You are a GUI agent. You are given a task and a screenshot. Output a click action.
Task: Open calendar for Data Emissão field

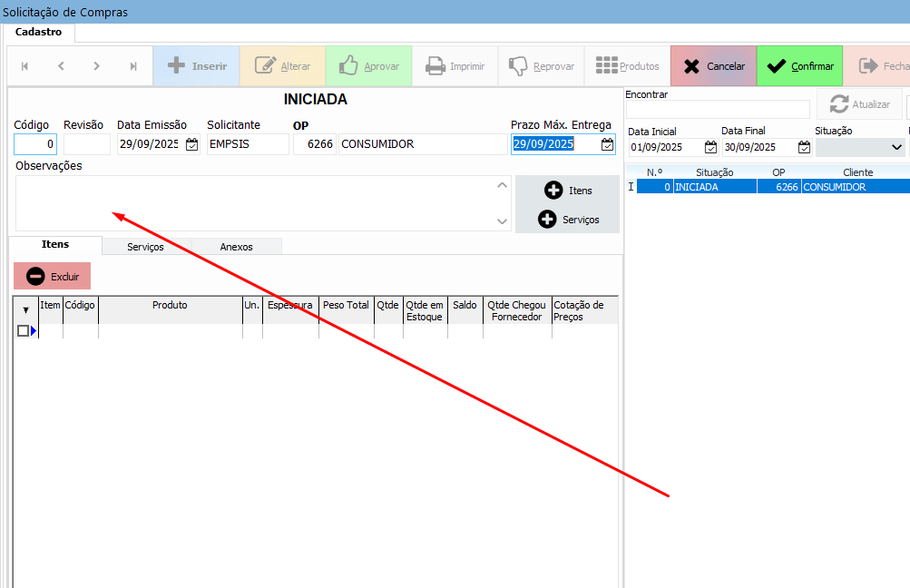click(191, 144)
